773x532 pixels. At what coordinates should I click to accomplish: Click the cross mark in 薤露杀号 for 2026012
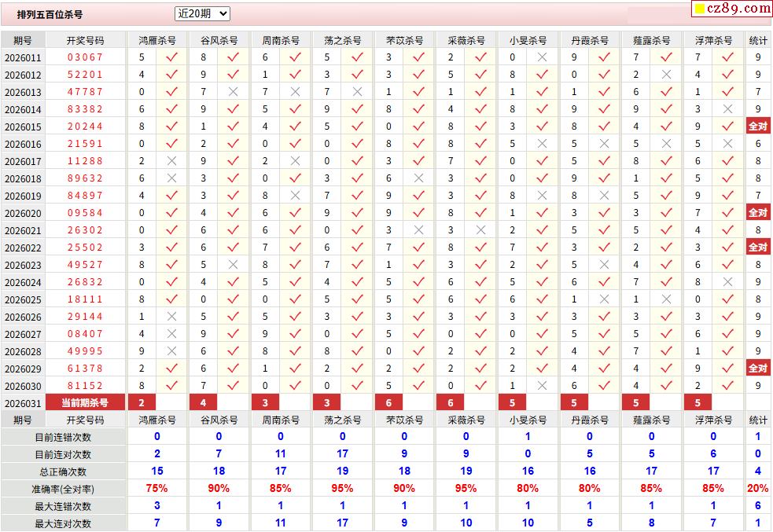point(666,75)
